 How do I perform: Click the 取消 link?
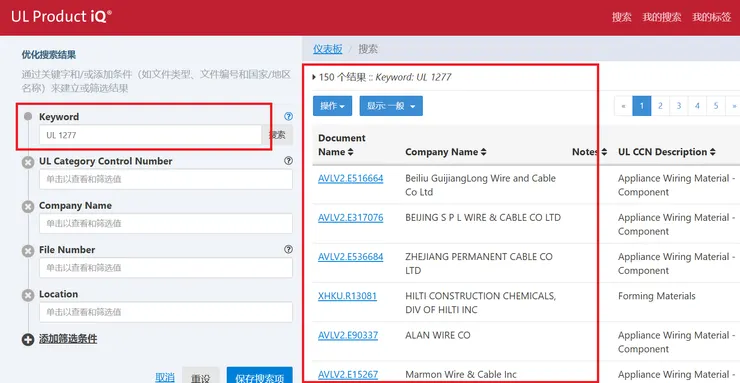(165, 377)
